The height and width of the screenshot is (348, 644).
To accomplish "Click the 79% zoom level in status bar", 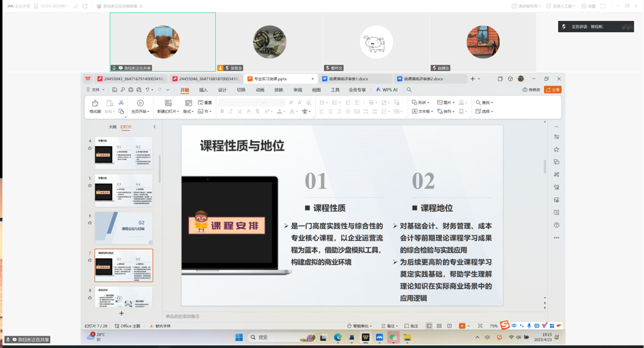I will [x=493, y=326].
